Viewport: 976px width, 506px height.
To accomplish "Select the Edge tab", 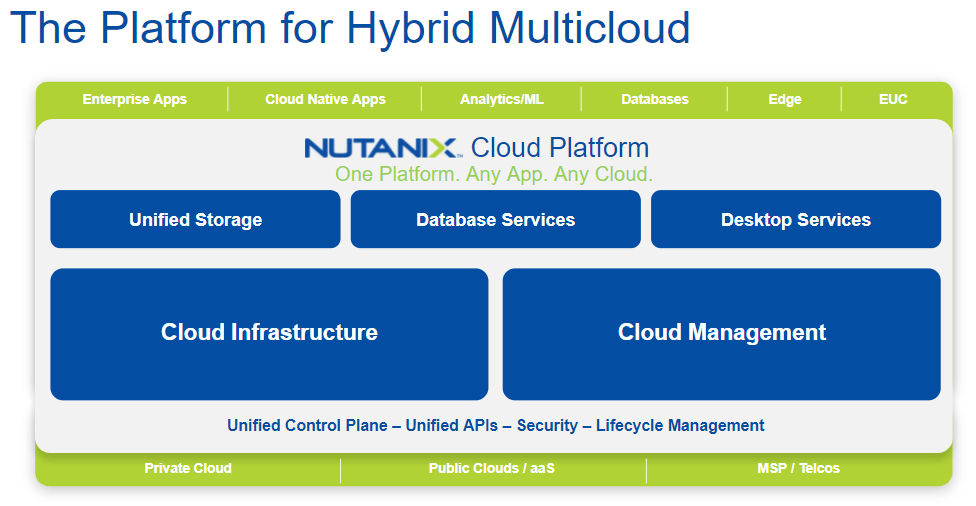I will [x=784, y=99].
